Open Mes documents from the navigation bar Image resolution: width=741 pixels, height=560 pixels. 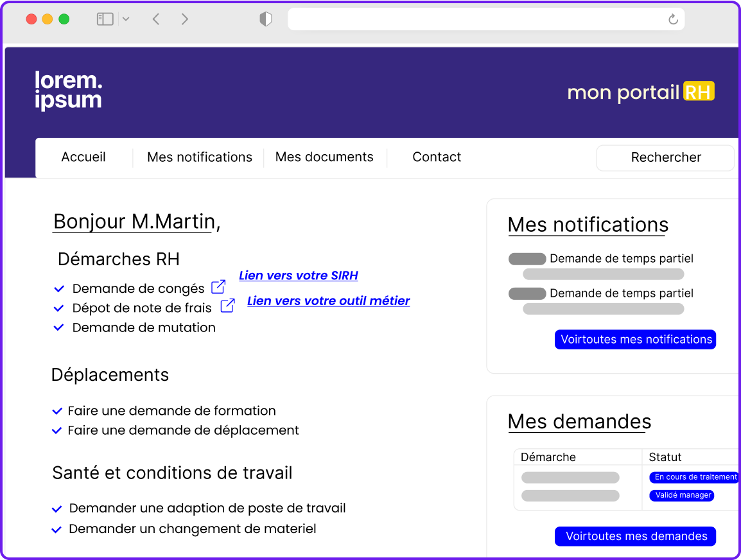[324, 157]
